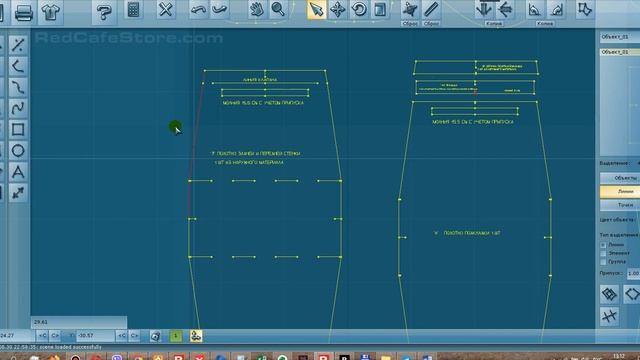
Task: Select the rectangle drawing tool
Action: [x=18, y=130]
